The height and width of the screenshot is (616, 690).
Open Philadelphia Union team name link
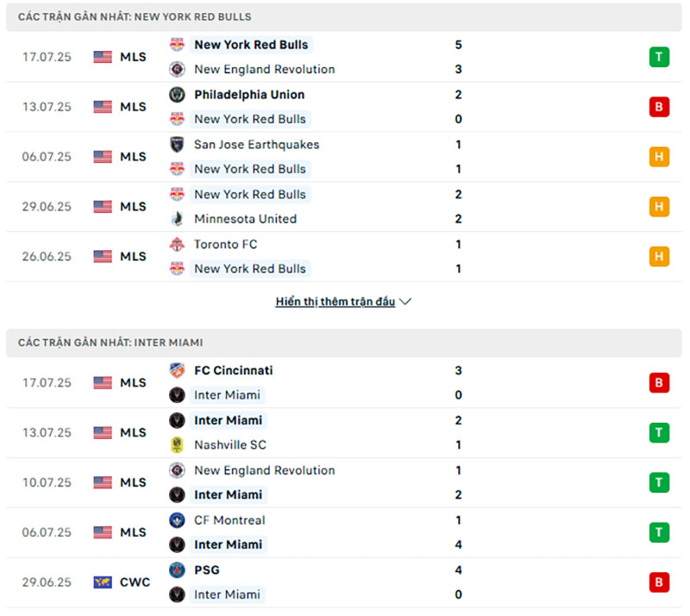[249, 95]
